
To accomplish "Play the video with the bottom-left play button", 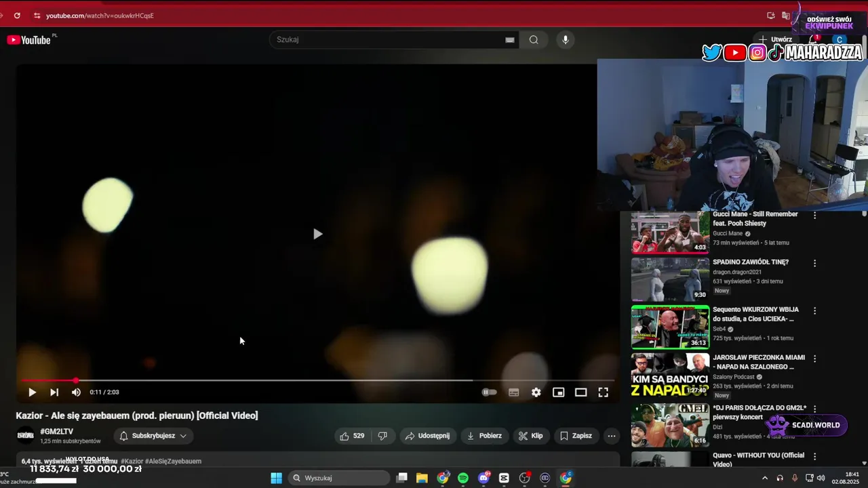I will coord(32,392).
